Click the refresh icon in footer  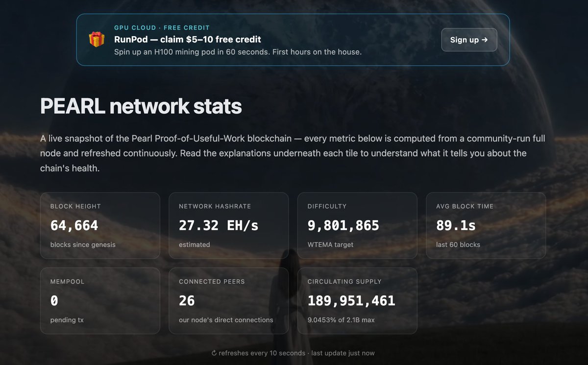tap(214, 353)
